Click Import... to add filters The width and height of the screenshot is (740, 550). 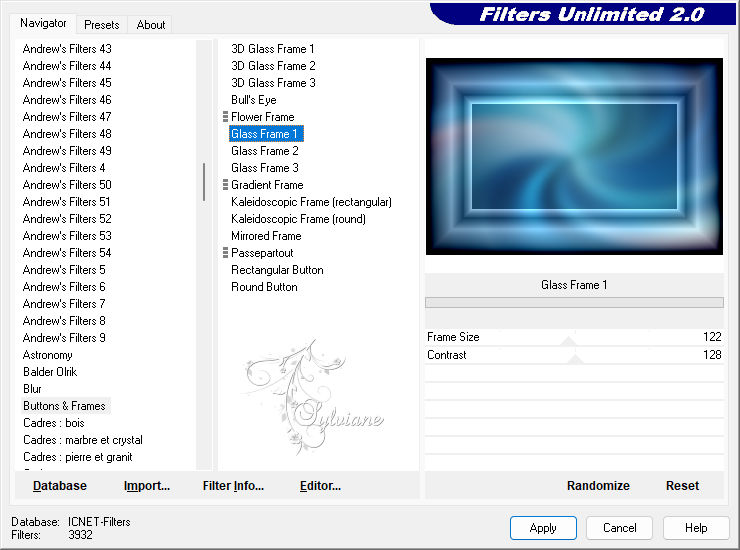[147, 486]
